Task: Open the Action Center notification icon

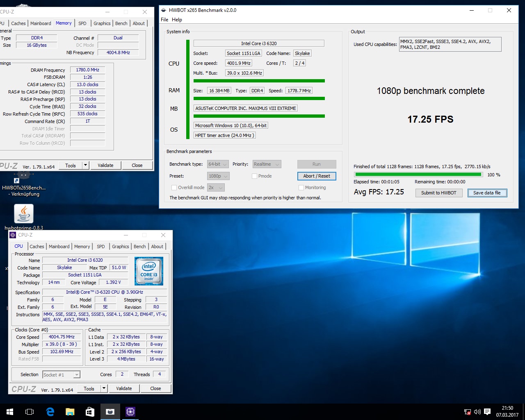Action: (x=487, y=412)
